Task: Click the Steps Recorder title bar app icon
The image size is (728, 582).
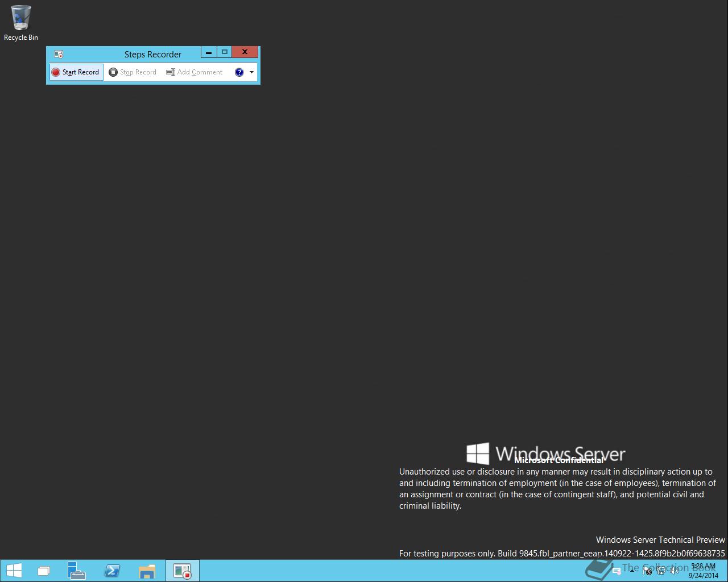Action: coord(58,54)
